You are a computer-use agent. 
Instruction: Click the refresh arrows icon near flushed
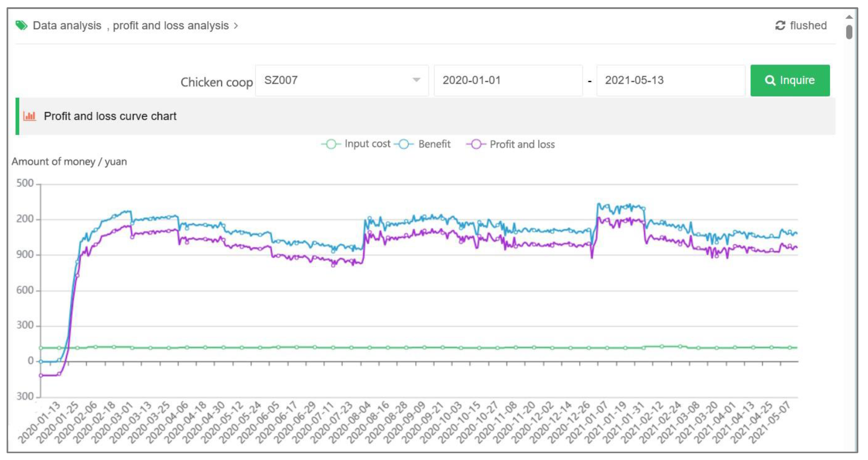pyautogui.click(x=780, y=25)
